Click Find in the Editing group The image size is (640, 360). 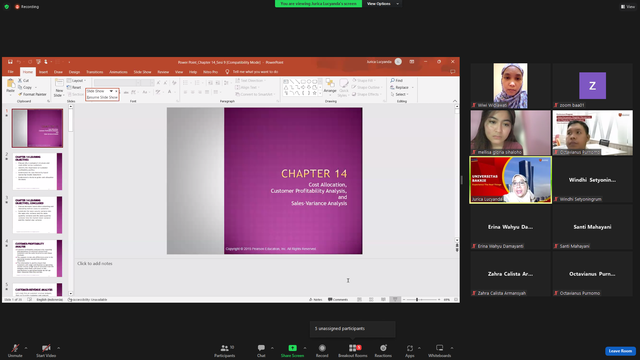pos(397,80)
